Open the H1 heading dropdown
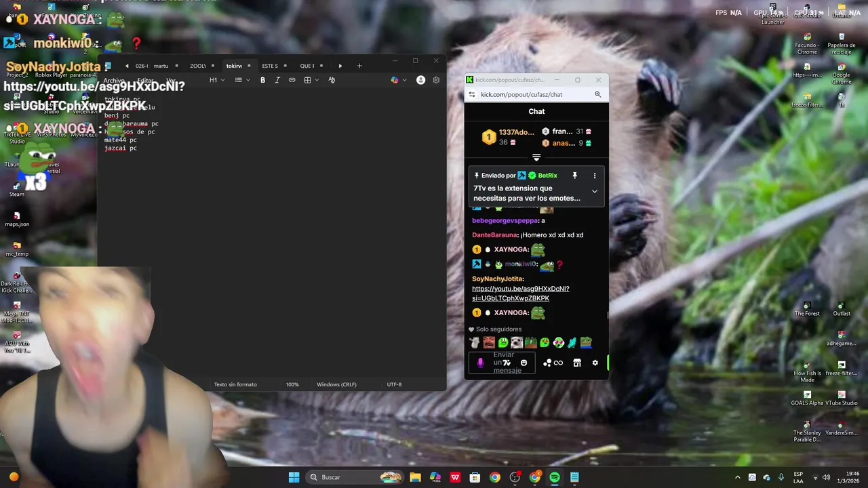 click(x=216, y=80)
